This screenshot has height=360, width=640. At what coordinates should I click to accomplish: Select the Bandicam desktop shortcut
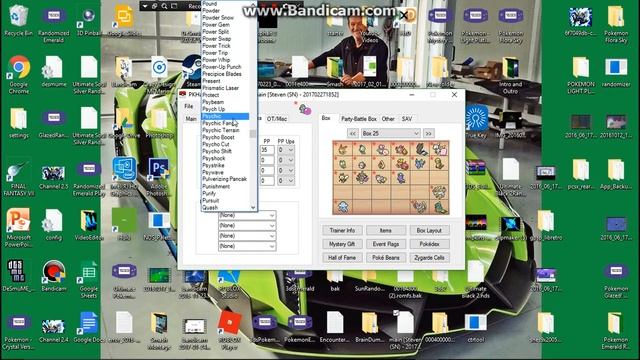click(53, 276)
